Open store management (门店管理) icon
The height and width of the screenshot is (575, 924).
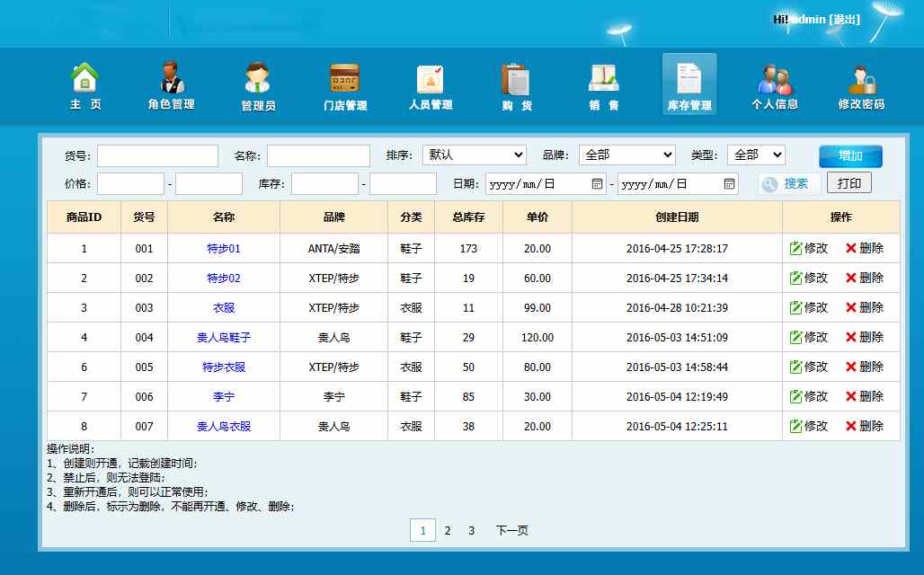tap(345, 78)
